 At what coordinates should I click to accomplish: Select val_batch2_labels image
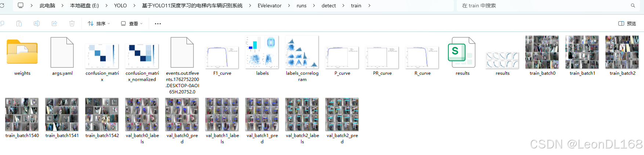(302, 114)
